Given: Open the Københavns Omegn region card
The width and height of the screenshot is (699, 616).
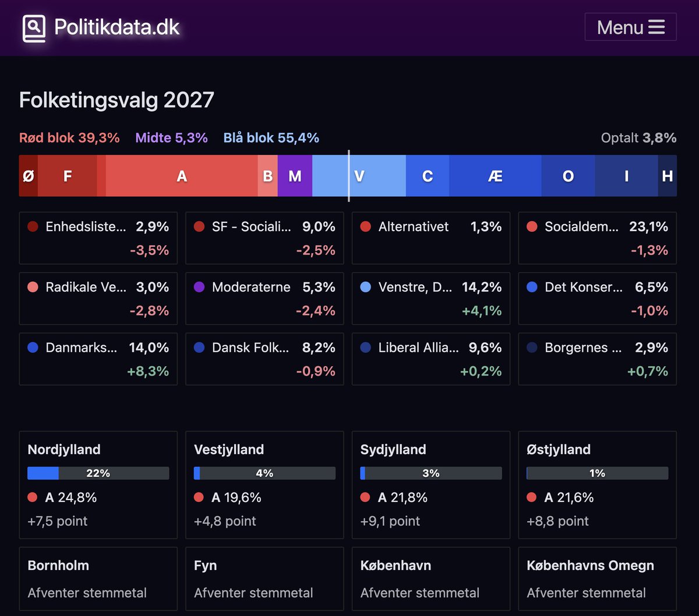Looking at the screenshot, I should coord(598,579).
